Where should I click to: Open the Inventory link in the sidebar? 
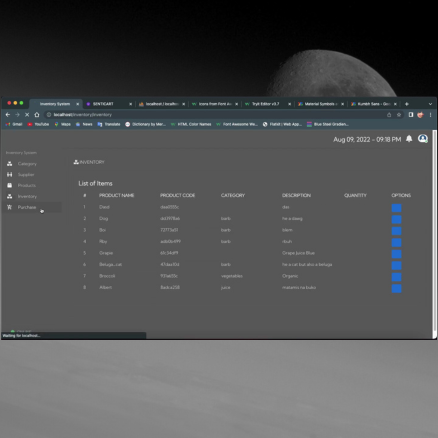[27, 196]
